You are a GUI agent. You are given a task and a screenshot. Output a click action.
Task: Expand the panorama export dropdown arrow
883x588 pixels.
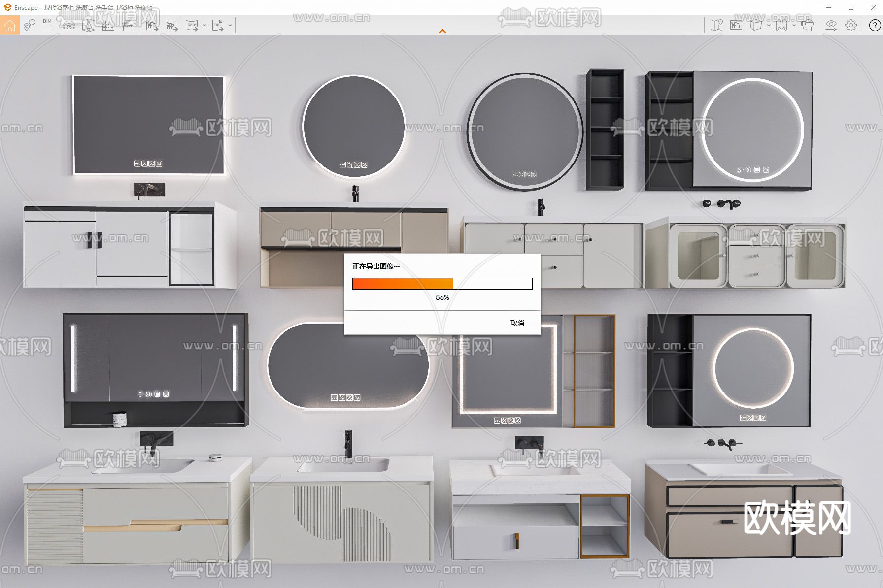(x=204, y=25)
